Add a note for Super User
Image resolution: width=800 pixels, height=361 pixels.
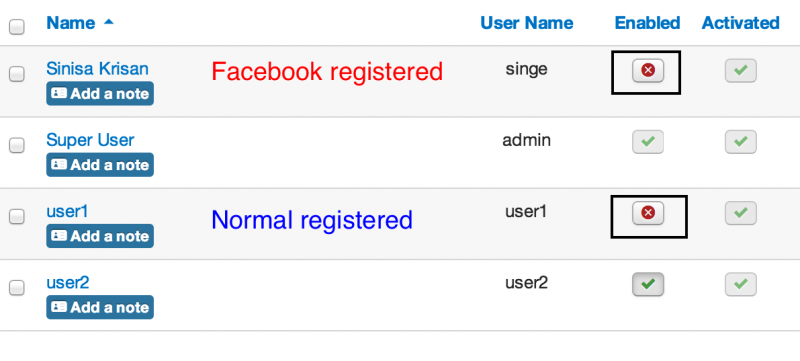pos(100,165)
